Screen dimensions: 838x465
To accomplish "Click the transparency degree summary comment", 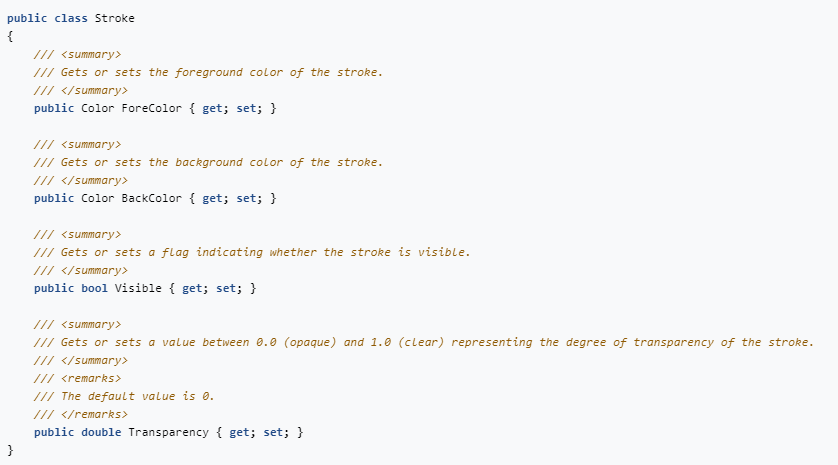I will click(x=424, y=342).
